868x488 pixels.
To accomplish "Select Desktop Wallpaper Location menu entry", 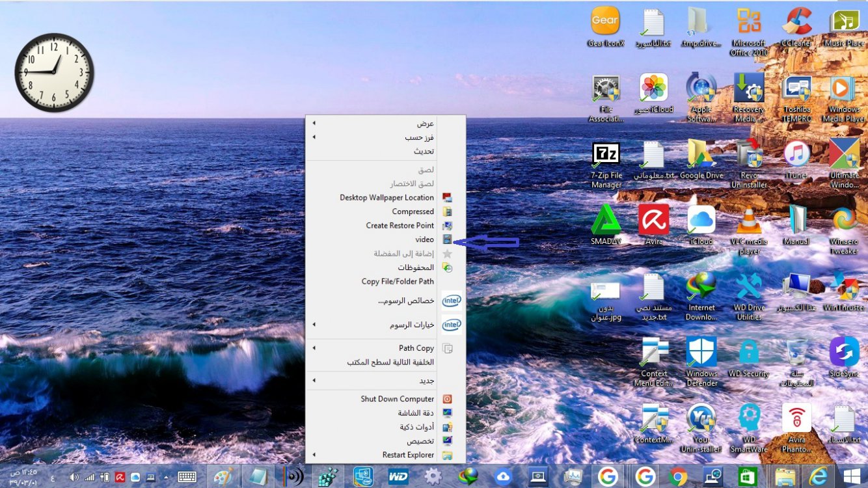I will pyautogui.click(x=385, y=197).
